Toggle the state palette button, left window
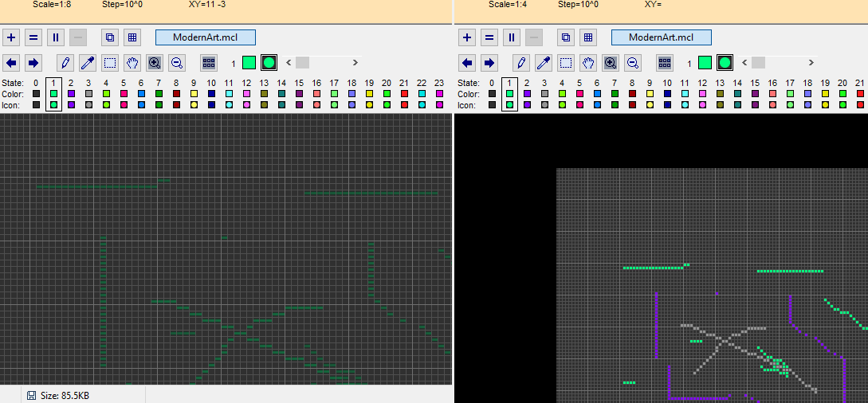 [x=209, y=62]
